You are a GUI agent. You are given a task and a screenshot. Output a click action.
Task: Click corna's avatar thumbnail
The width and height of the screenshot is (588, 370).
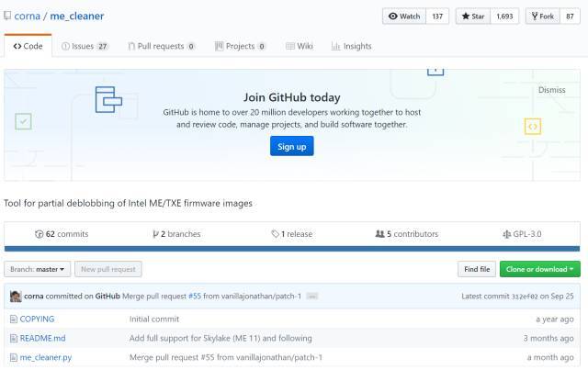[x=16, y=297]
